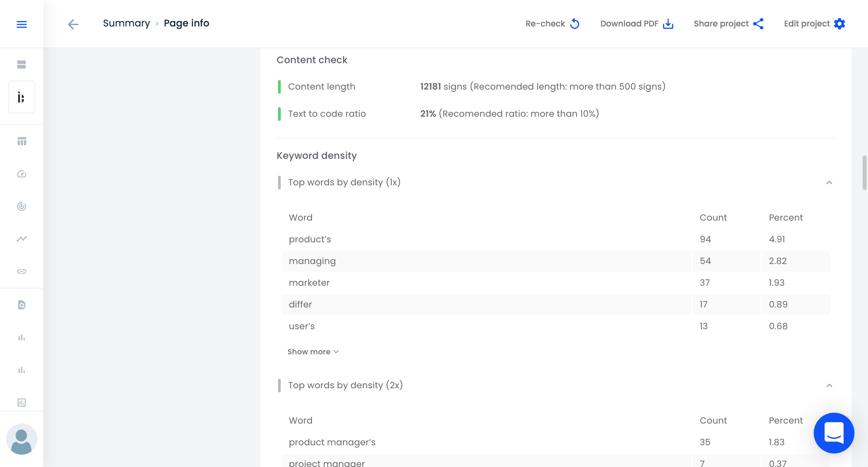Open the radar target sidebar icon
The height and width of the screenshot is (467, 868).
[22, 206]
